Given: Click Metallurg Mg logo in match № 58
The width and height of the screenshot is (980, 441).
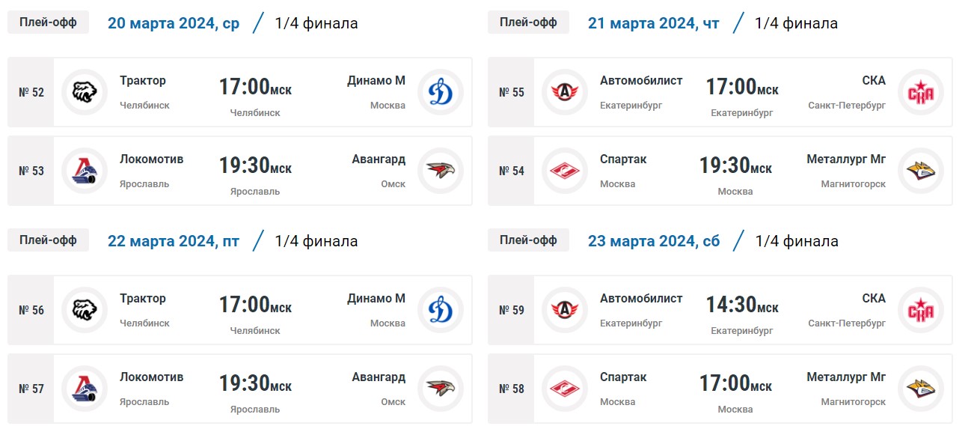Looking at the screenshot, I should coord(921,389).
